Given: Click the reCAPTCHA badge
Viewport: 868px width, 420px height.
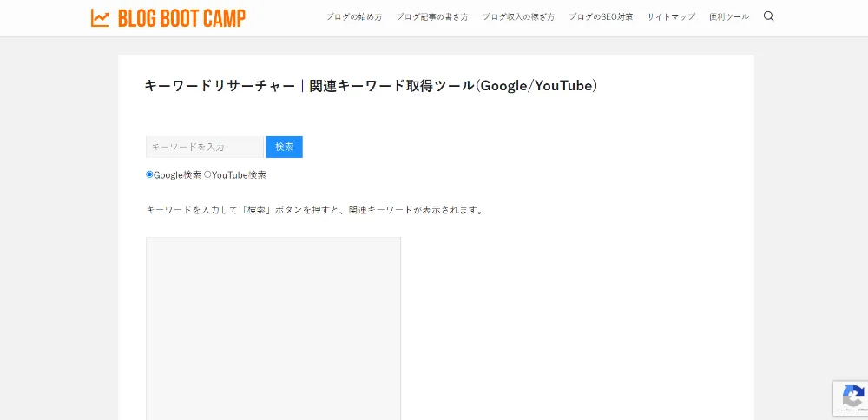Looking at the screenshot, I should coord(851,397).
